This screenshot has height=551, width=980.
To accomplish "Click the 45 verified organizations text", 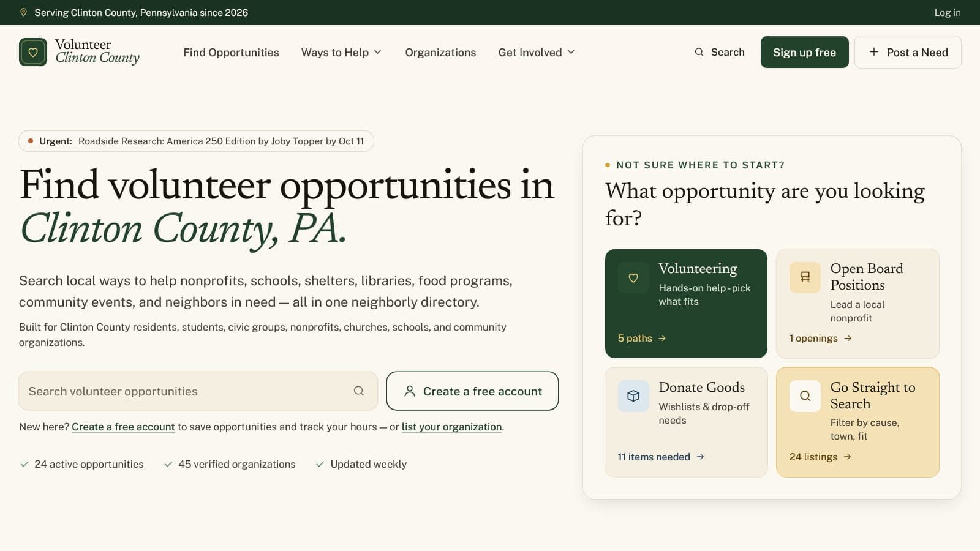I will pyautogui.click(x=236, y=464).
